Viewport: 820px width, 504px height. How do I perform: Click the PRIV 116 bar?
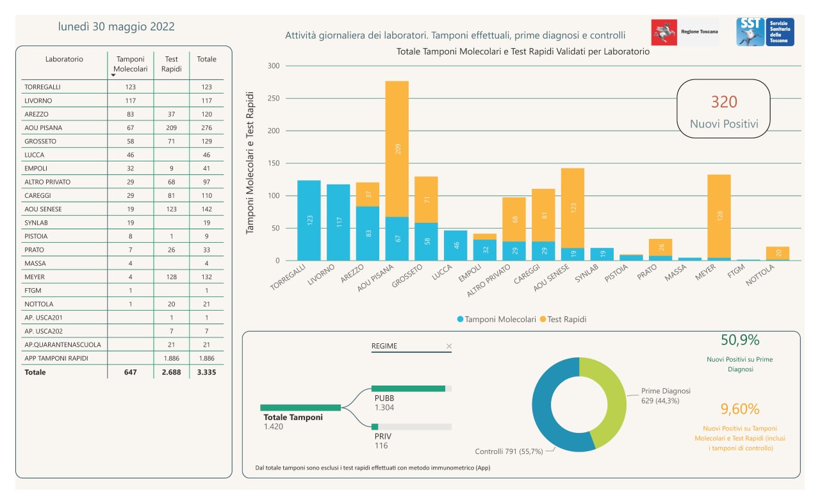375,427
